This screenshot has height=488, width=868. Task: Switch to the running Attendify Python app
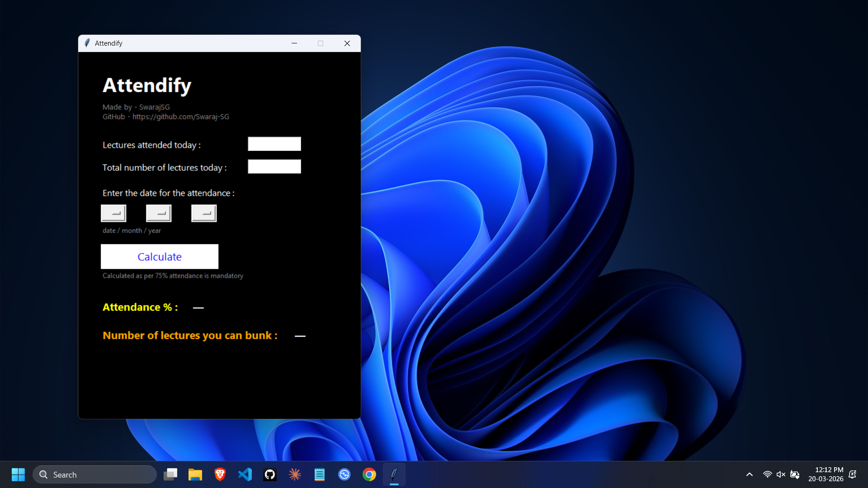pyautogui.click(x=394, y=474)
